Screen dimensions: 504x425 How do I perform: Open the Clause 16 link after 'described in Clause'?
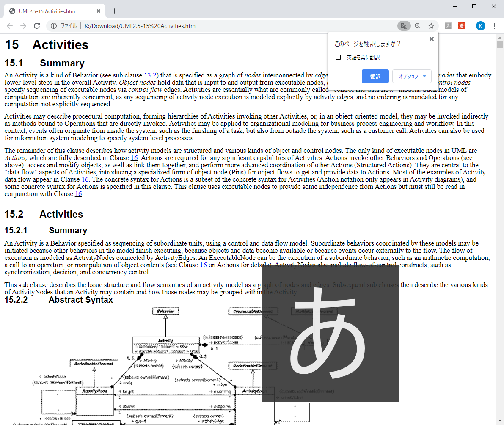click(134, 158)
